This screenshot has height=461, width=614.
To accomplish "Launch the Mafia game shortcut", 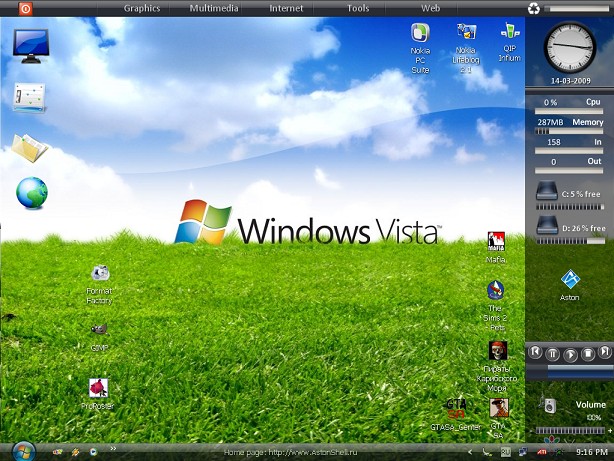I will [x=496, y=248].
